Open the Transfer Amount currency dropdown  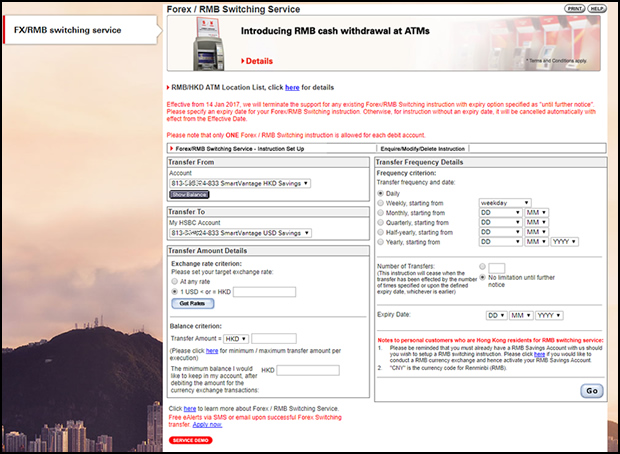point(236,338)
